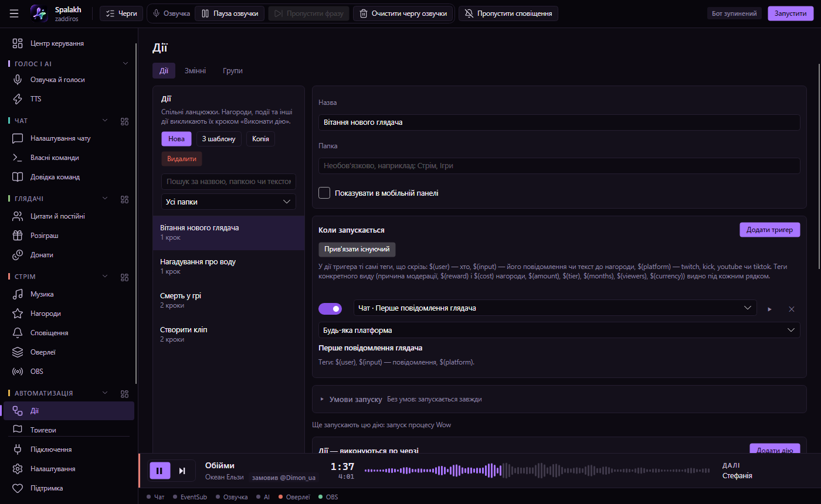Open the Будь-яка платформа dropdown

559,330
